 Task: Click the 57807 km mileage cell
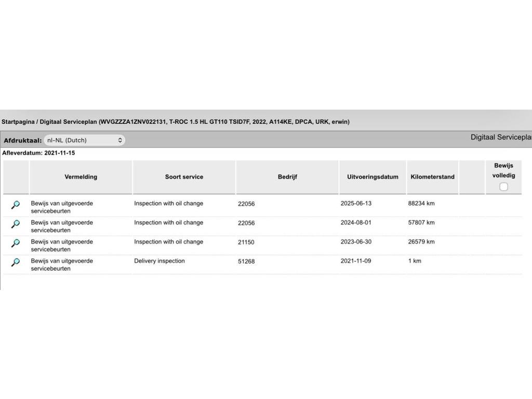(x=421, y=223)
